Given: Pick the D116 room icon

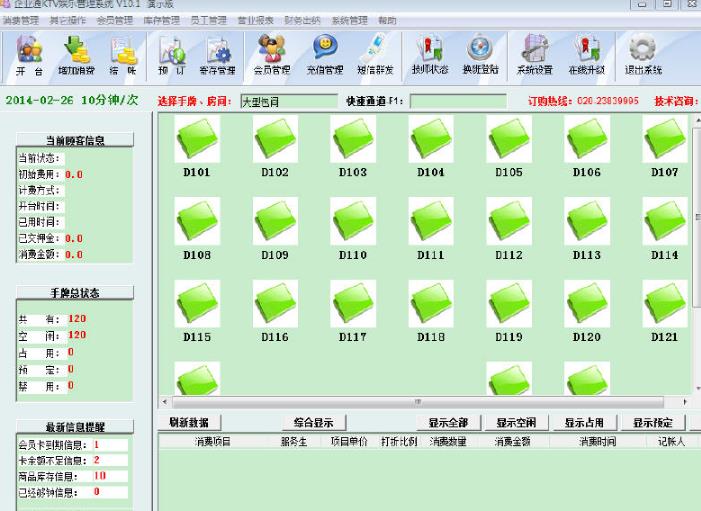Looking at the screenshot, I should (x=275, y=304).
